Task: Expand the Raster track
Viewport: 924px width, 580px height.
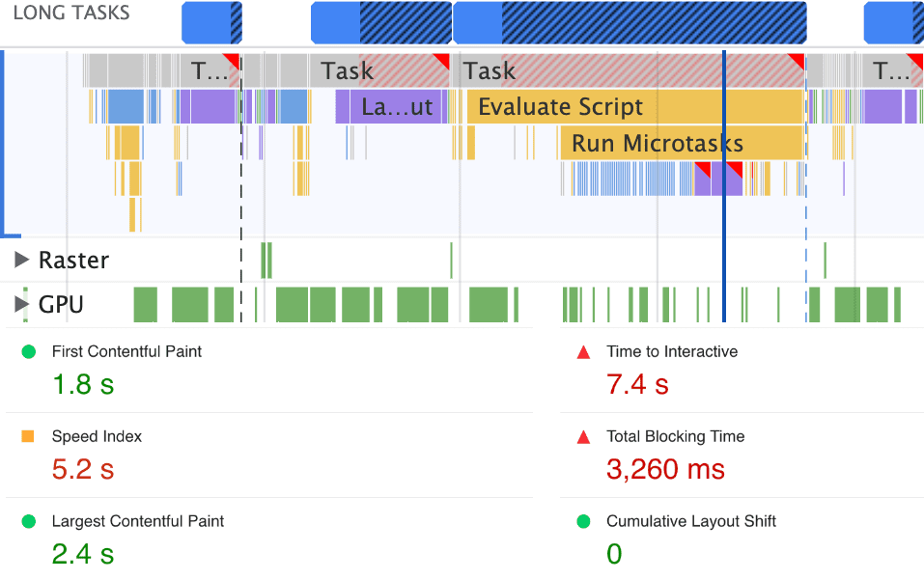Action: pyautogui.click(x=21, y=260)
